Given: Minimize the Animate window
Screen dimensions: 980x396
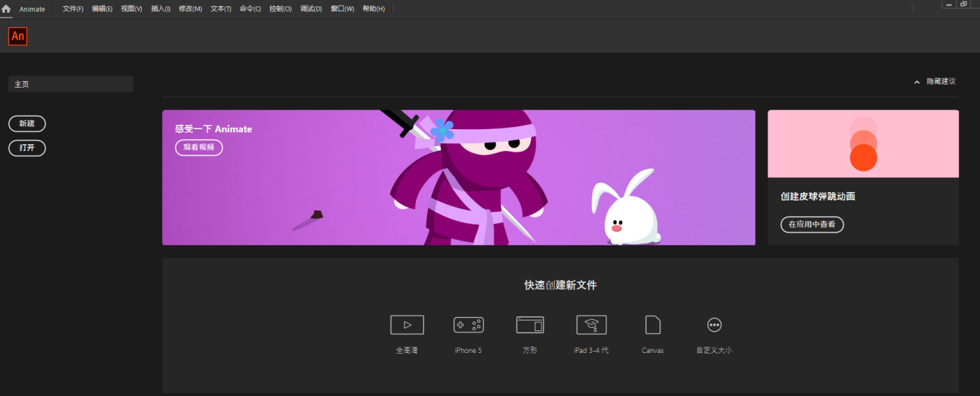Looking at the screenshot, I should [948, 4].
